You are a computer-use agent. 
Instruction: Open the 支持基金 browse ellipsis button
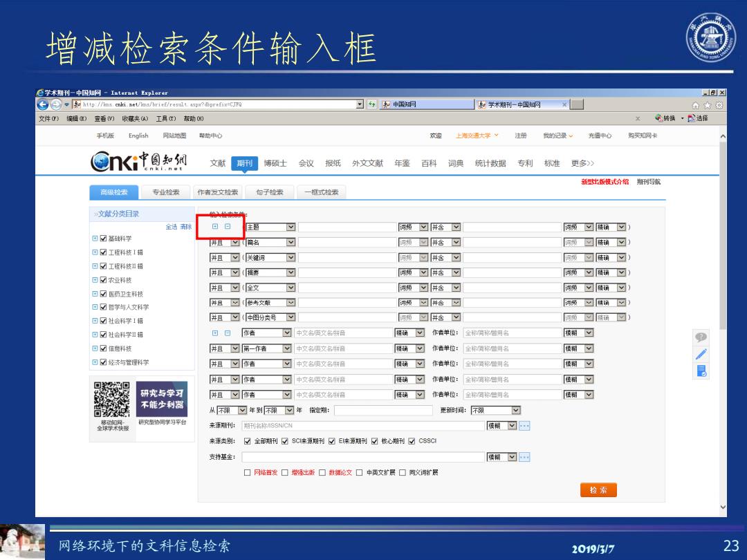pos(524,457)
